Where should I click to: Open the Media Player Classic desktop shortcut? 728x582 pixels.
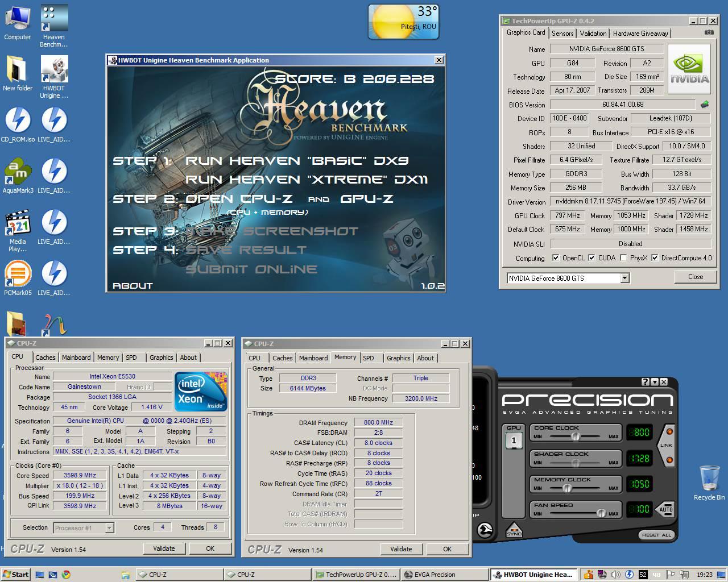coord(18,230)
